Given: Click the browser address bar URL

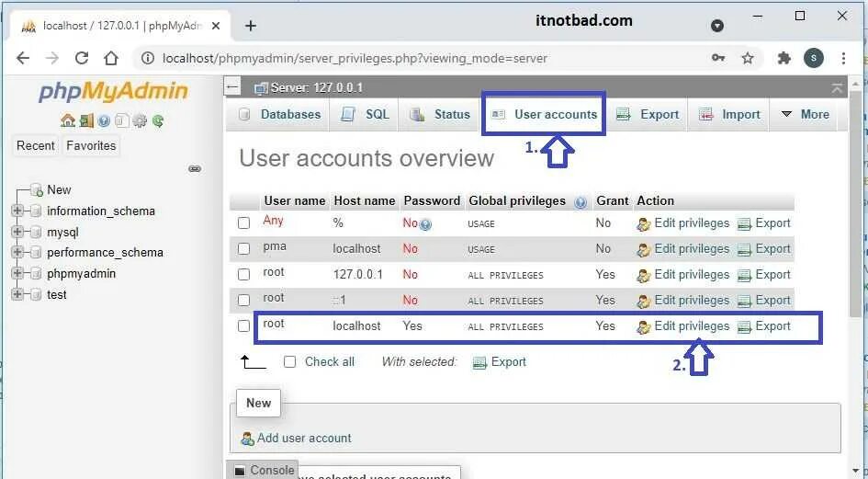Looking at the screenshot, I should (x=355, y=58).
